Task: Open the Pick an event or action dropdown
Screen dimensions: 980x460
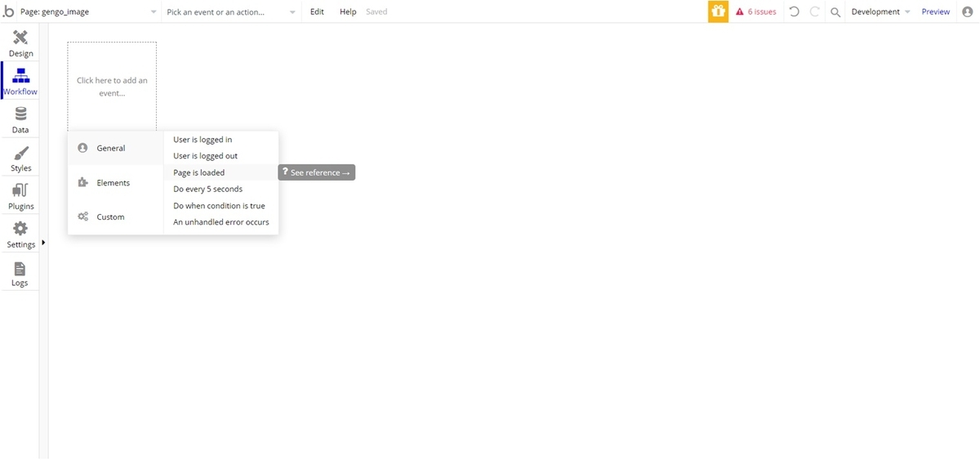Action: point(231,11)
